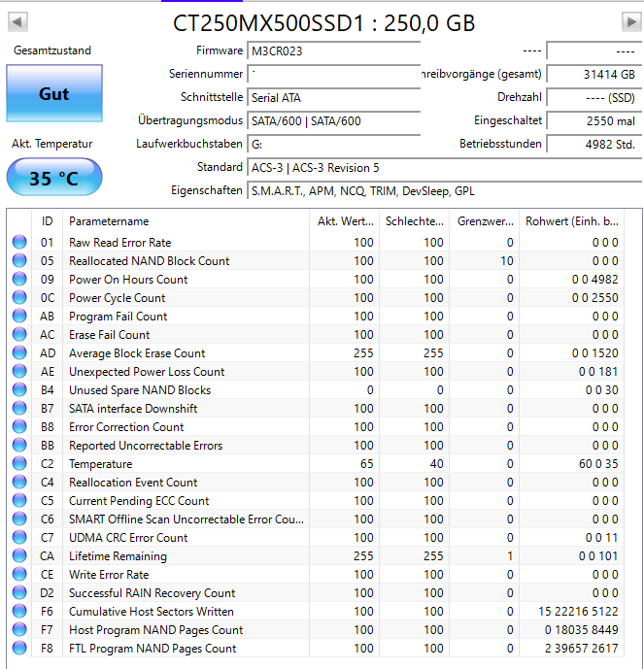The width and height of the screenshot is (644, 669).
Task: Click the Eingeschaltet value 2550 mal
Action: tap(594, 121)
